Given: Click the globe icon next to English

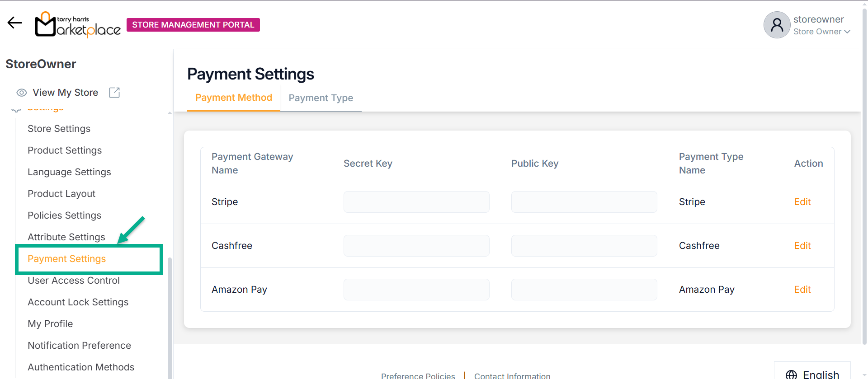Looking at the screenshot, I should pyautogui.click(x=791, y=374).
